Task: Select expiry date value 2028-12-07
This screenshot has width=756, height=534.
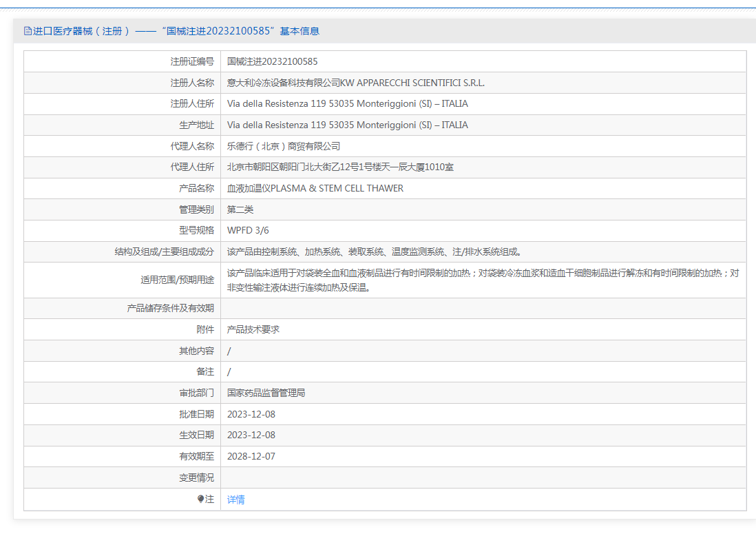Action: pyautogui.click(x=251, y=456)
